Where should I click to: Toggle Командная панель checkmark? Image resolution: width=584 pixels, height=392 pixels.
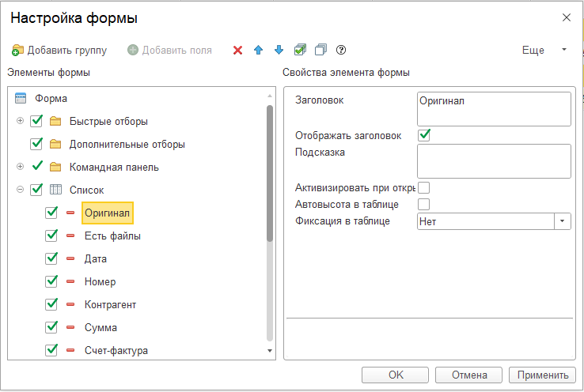click(37, 165)
